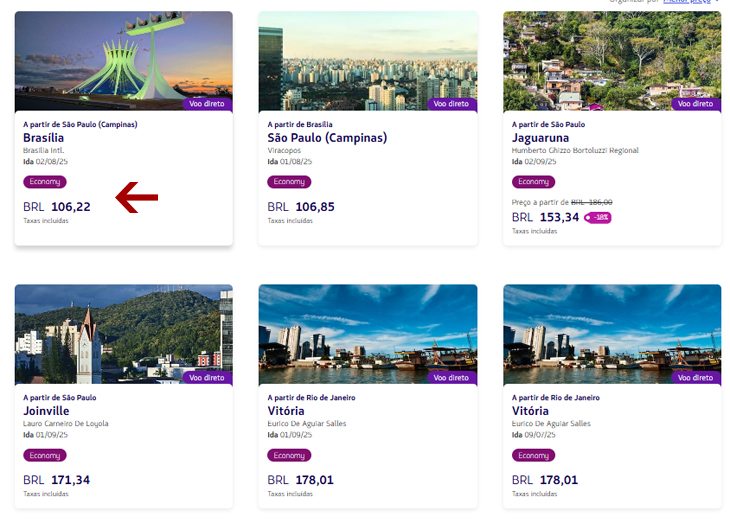Click Voo direto badge on Jaguaruna card
Viewport: 730px width, 523px height.
point(695,104)
